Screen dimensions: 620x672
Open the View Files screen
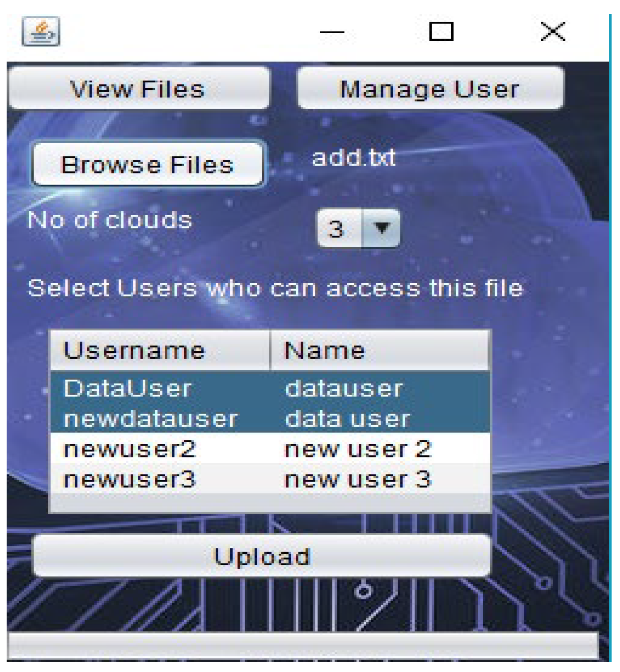point(139,89)
